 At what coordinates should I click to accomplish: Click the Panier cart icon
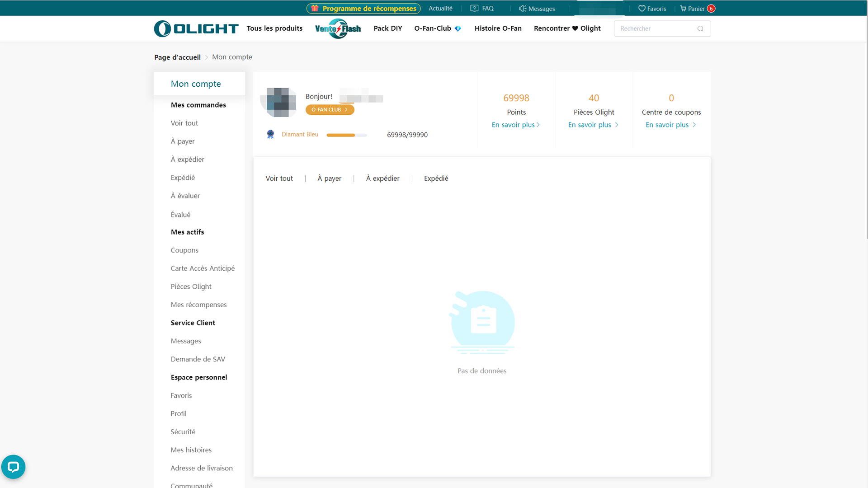click(x=683, y=9)
